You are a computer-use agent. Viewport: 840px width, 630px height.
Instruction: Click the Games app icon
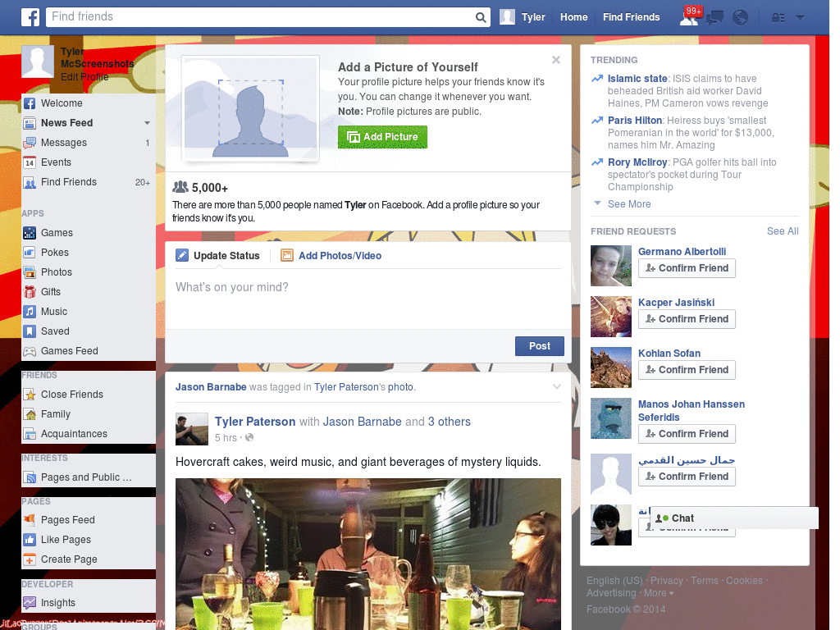(x=30, y=233)
